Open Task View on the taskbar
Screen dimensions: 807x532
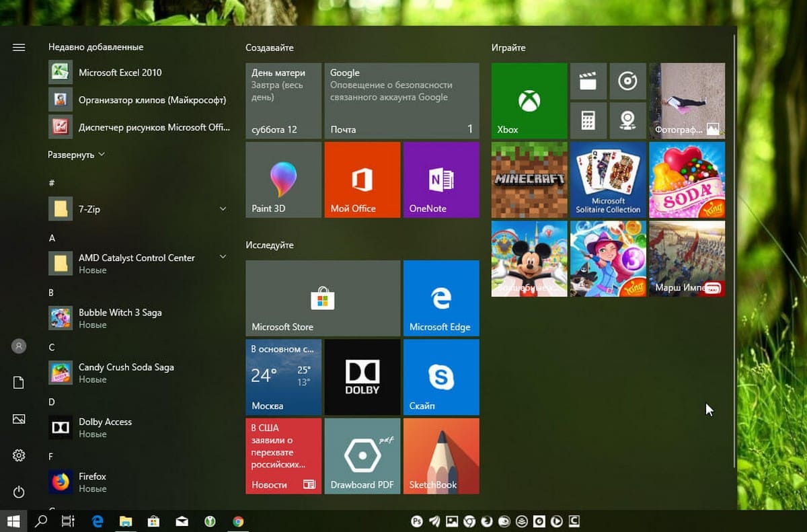[68, 521]
